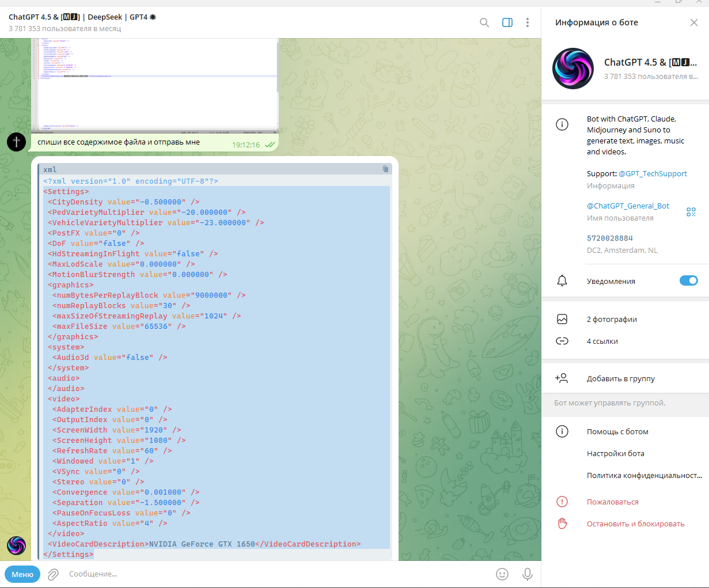709x588 pixels.
Task: Click the 19:12:16 message timestamp
Action: click(246, 145)
